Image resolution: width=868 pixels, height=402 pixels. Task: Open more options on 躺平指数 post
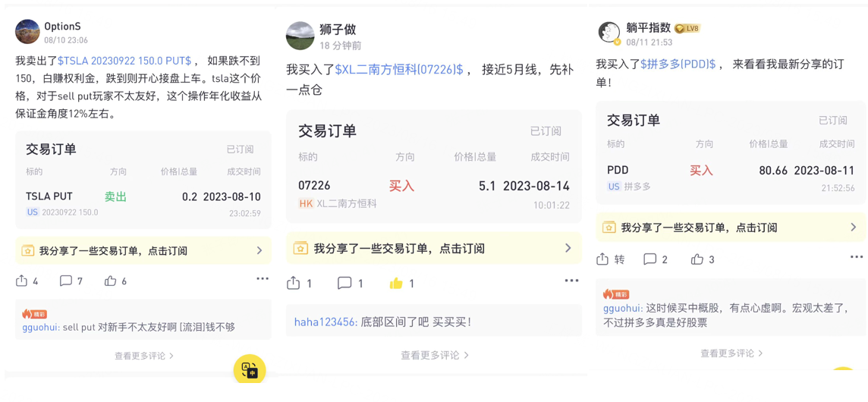click(x=857, y=257)
